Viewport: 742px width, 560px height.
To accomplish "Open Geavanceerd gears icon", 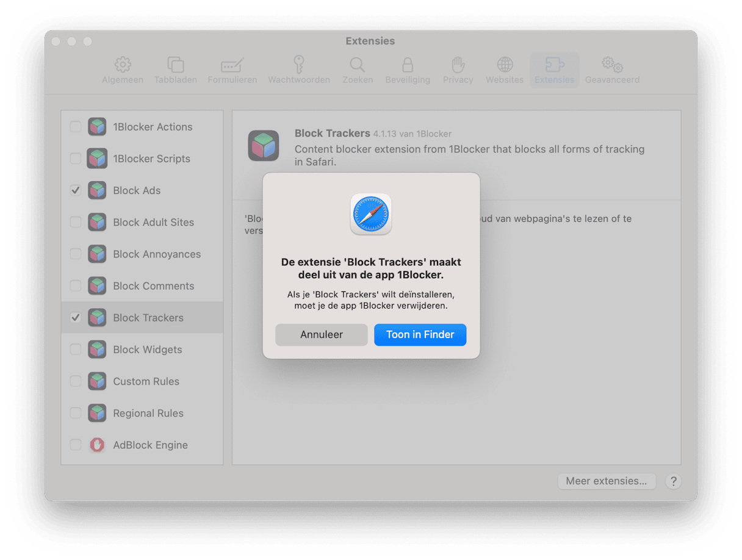I will tap(612, 64).
